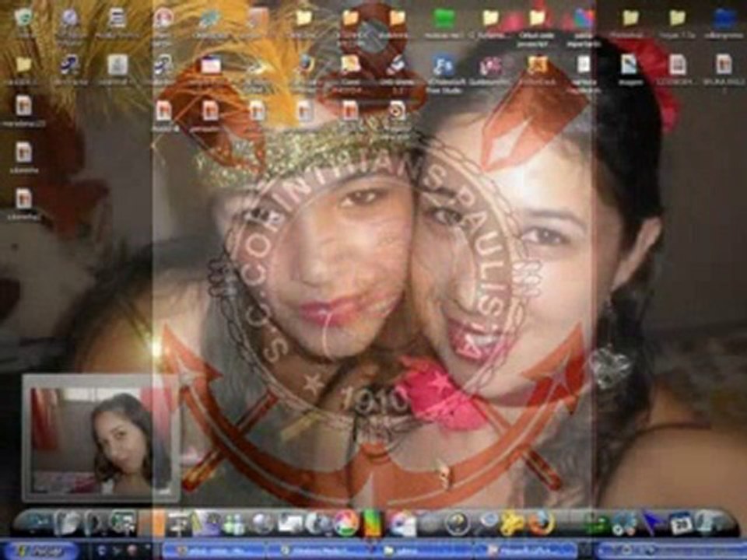This screenshot has height=560, width=747.
Task: Open the Imagem file icon on desktop
Action: tap(629, 69)
